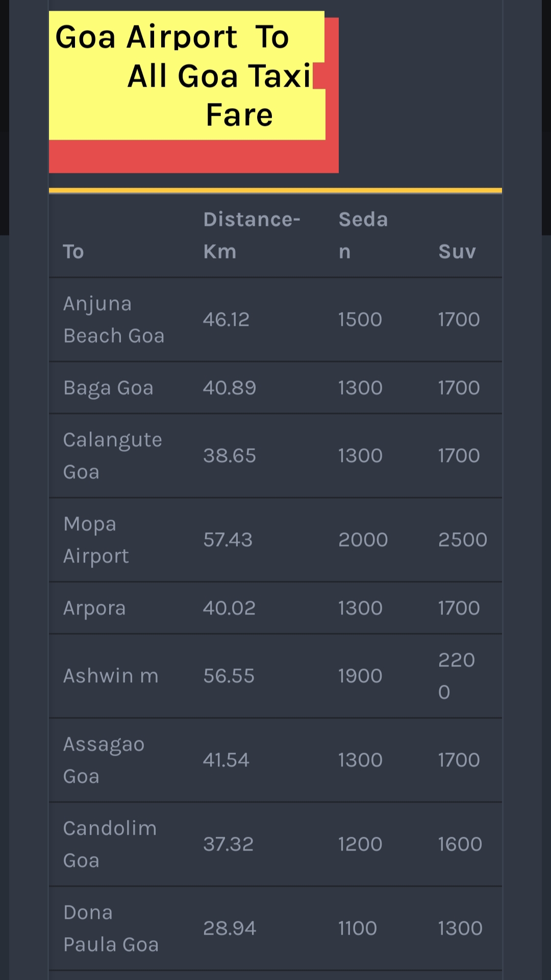Tap the Dona Paula Goa destination
Screen dimensions: 551x980
point(111,929)
